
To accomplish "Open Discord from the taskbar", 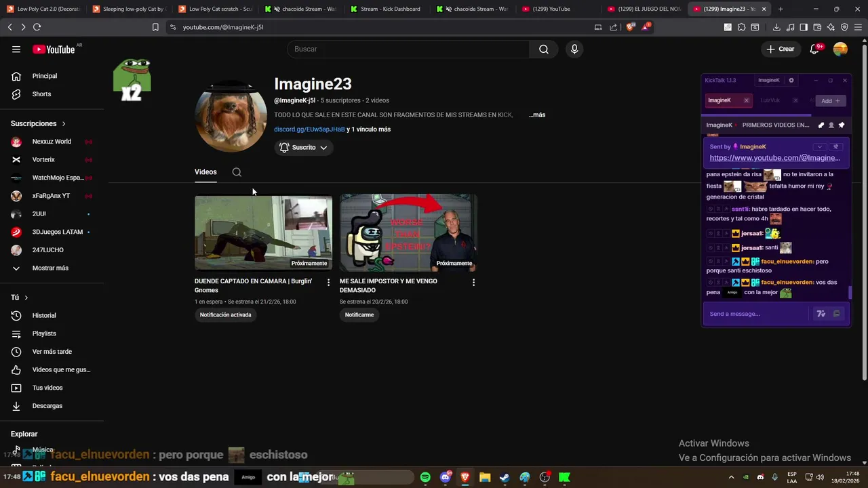I will tap(446, 477).
